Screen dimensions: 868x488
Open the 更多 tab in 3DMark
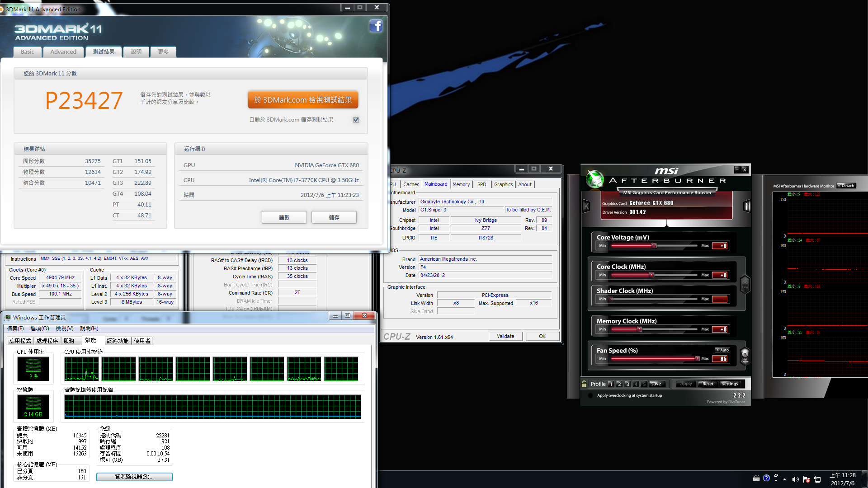tap(163, 52)
